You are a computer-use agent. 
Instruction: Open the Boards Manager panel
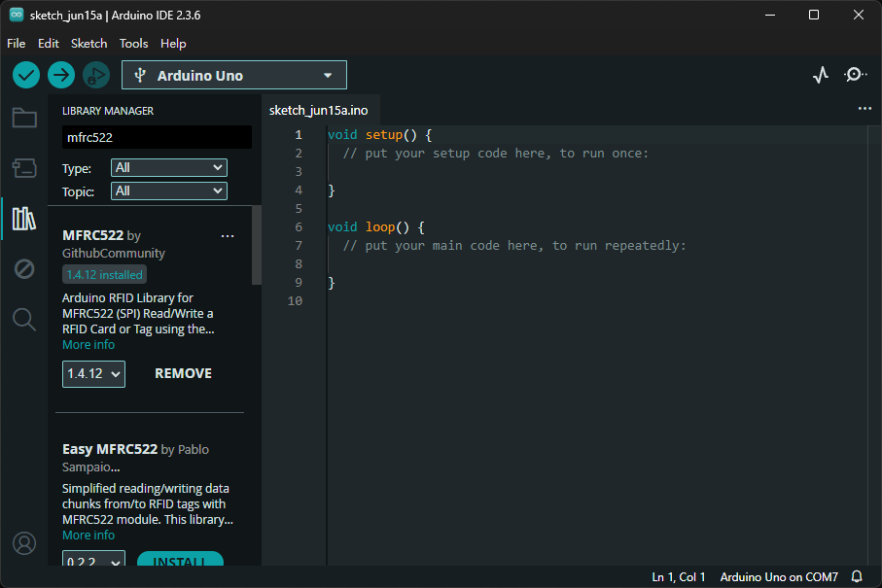coord(23,167)
